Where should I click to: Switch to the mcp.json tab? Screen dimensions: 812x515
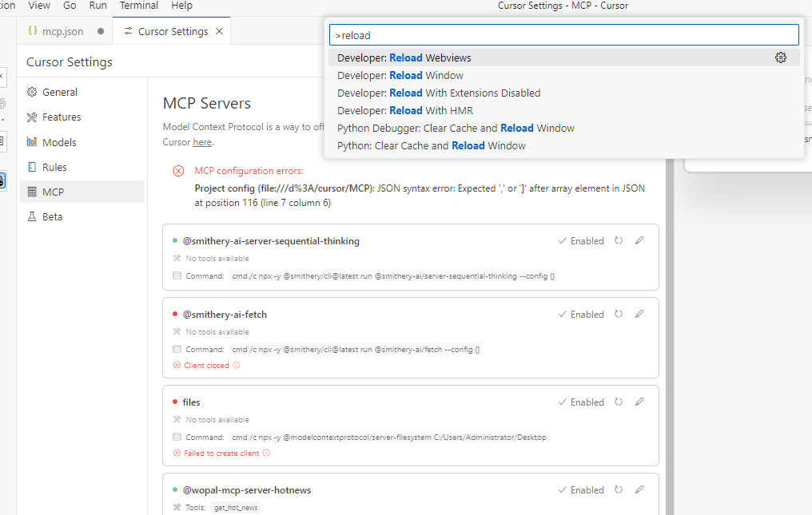[65, 32]
